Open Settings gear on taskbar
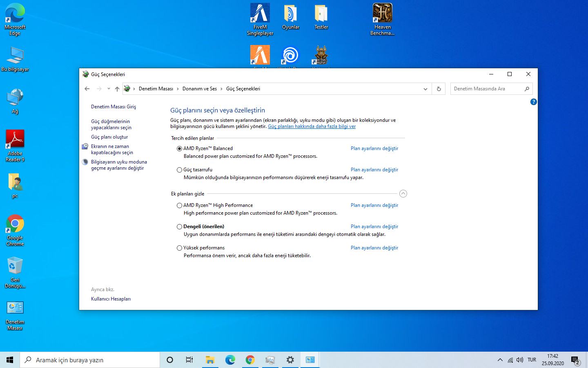The width and height of the screenshot is (588, 368). click(290, 360)
